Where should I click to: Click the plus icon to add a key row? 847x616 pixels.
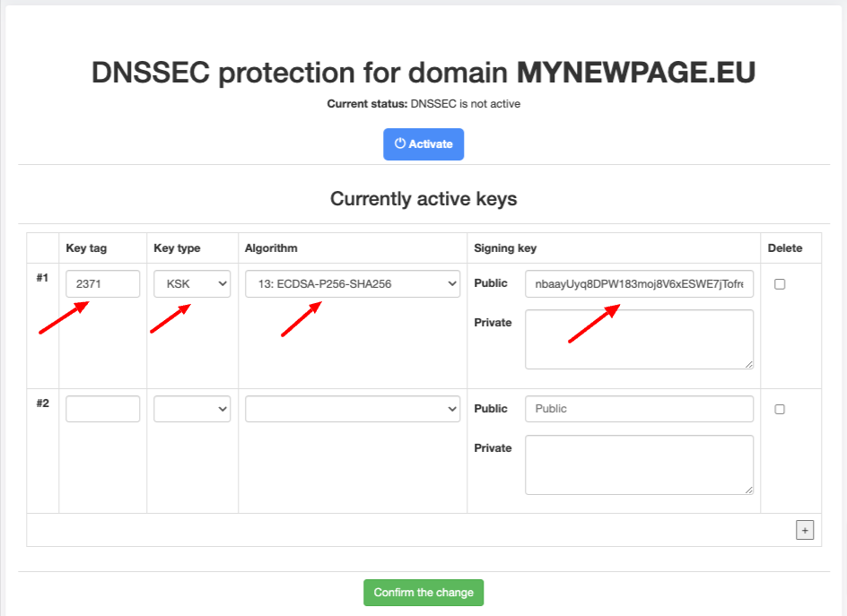click(805, 530)
